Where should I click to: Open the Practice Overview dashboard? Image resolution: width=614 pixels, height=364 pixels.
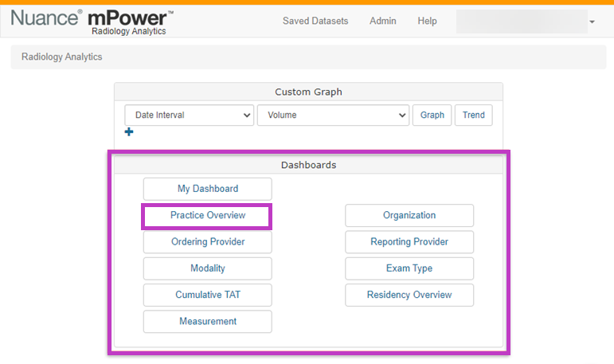tap(207, 216)
